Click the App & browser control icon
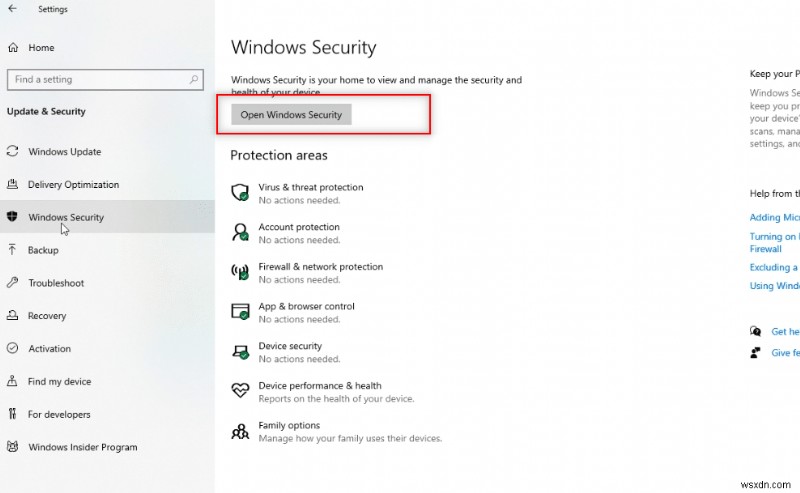The width and height of the screenshot is (800, 493). [x=240, y=312]
